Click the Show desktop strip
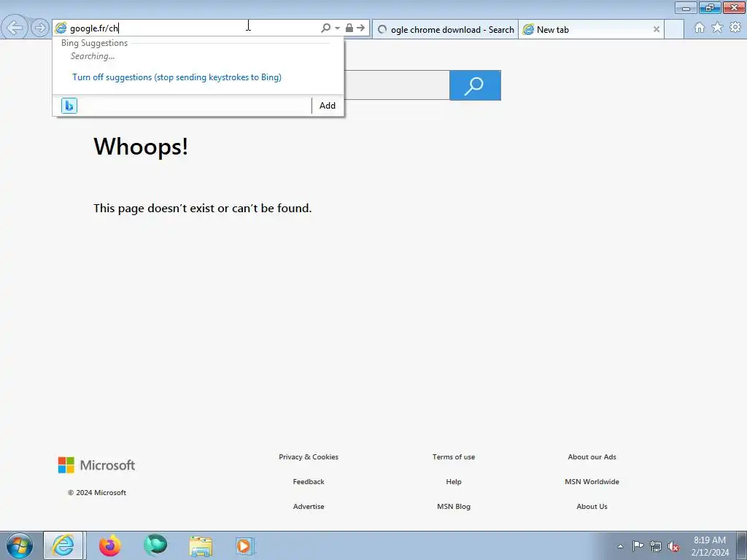 coord(742,545)
